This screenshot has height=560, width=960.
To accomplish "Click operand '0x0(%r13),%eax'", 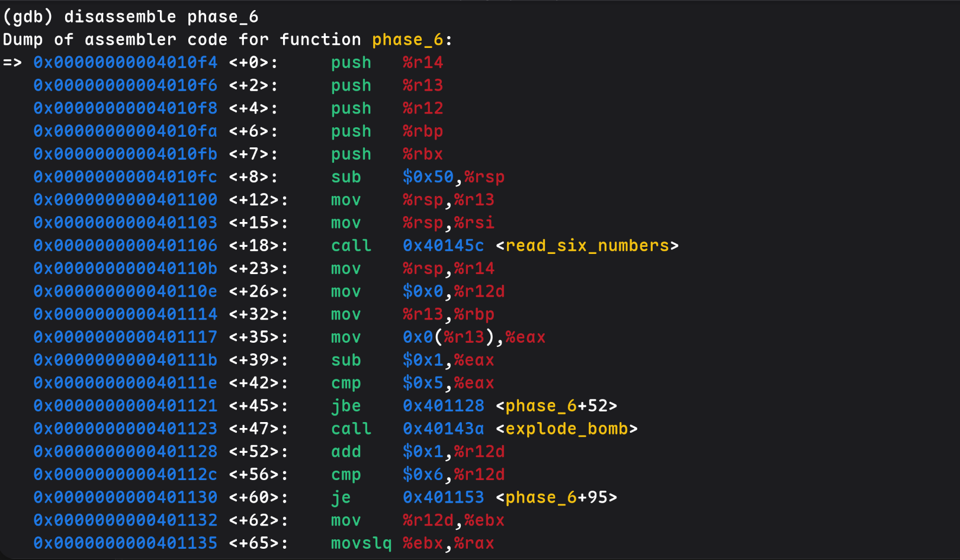I will 474,337.
